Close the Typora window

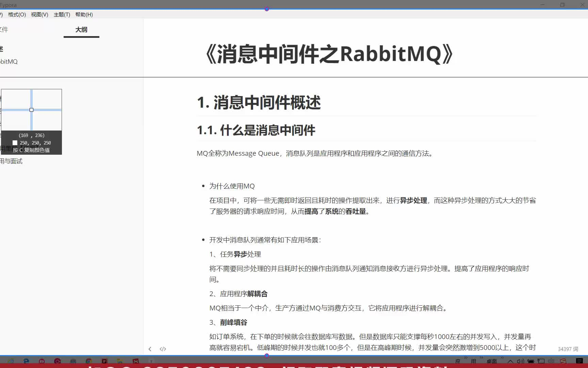(x=582, y=5)
